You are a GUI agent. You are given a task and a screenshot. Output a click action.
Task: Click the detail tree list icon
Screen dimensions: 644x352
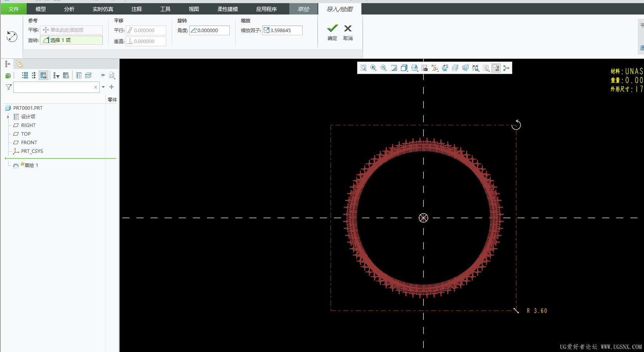(x=79, y=75)
